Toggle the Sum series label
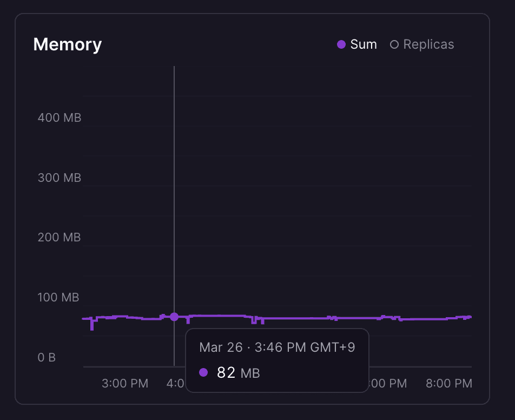Viewport: 515px width, 420px height. [x=364, y=44]
